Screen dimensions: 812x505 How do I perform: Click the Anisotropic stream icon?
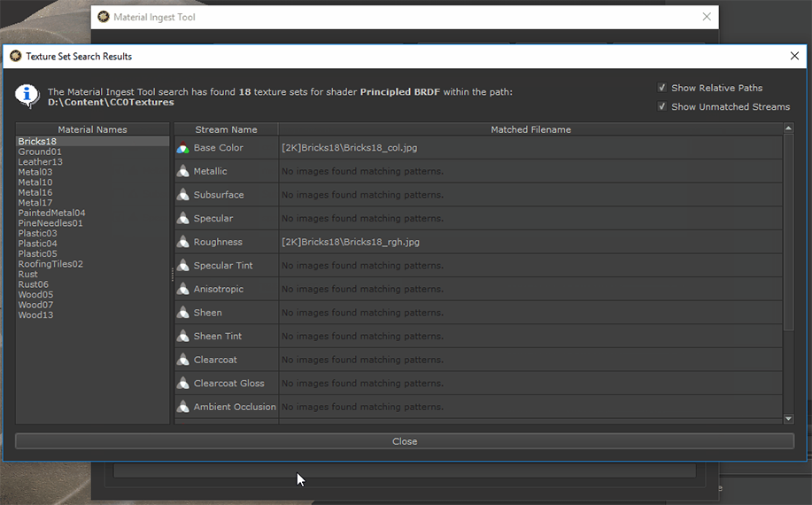click(x=182, y=289)
